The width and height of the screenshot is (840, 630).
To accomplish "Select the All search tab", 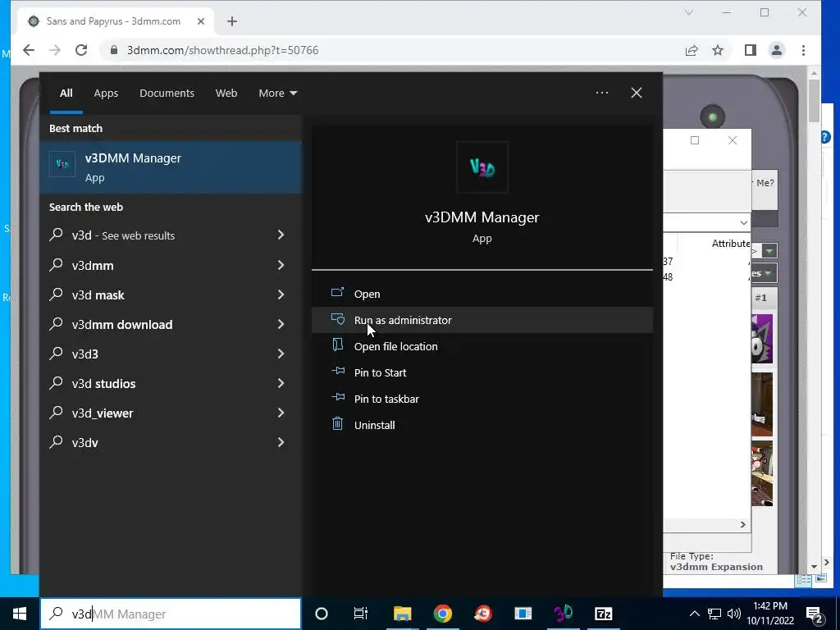I will click(66, 94).
